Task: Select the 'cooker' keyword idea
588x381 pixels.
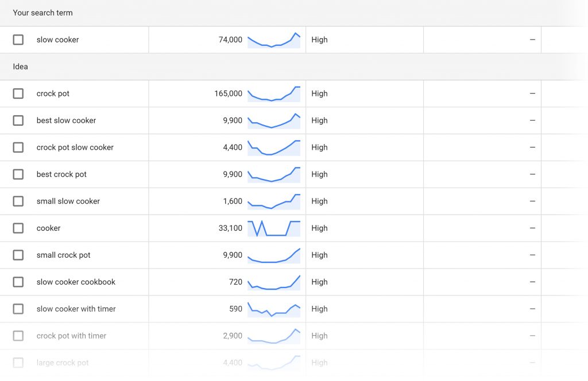Action: point(48,228)
